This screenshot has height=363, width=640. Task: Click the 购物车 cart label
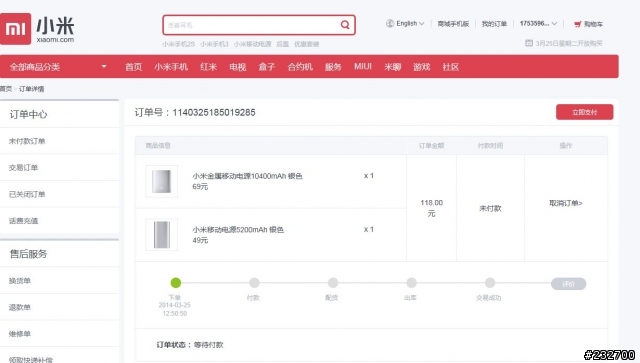[x=593, y=24]
